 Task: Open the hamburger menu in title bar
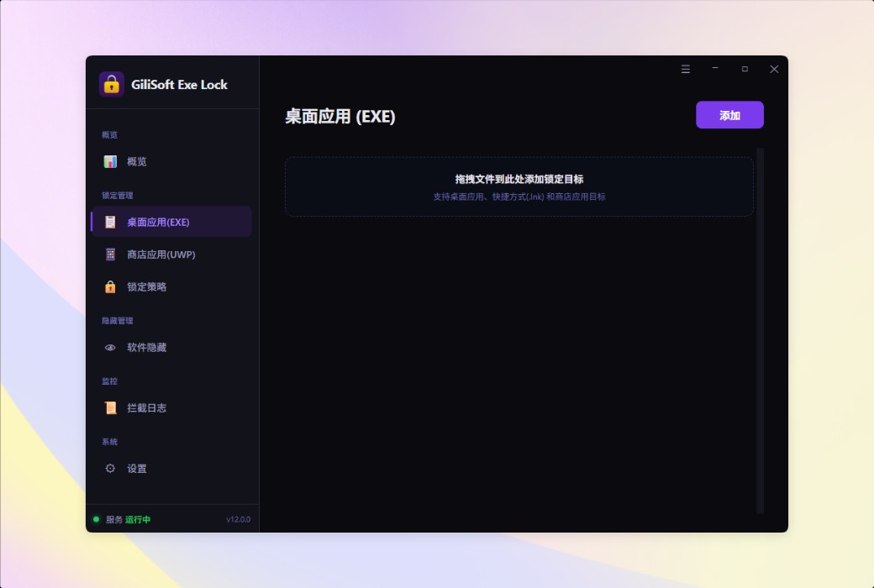[x=686, y=69]
